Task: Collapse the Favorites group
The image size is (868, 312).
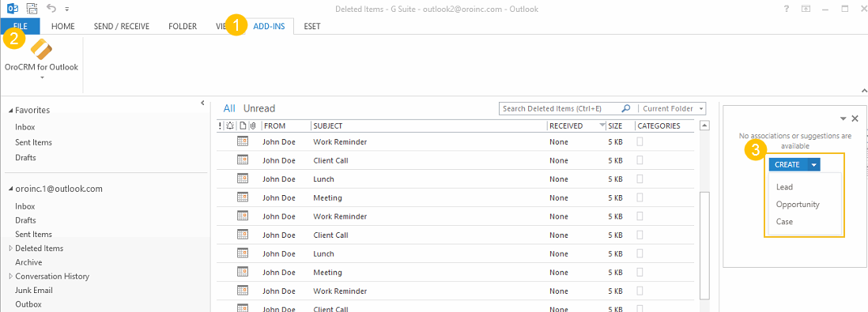Action: click(x=11, y=111)
